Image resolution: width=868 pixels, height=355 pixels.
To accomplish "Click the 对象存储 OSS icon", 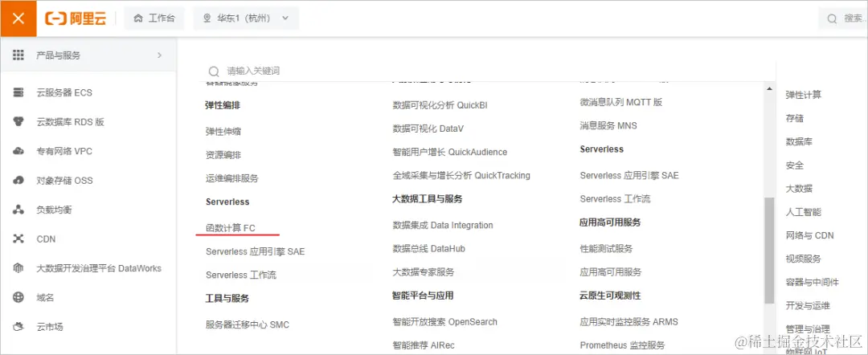I will coord(18,180).
